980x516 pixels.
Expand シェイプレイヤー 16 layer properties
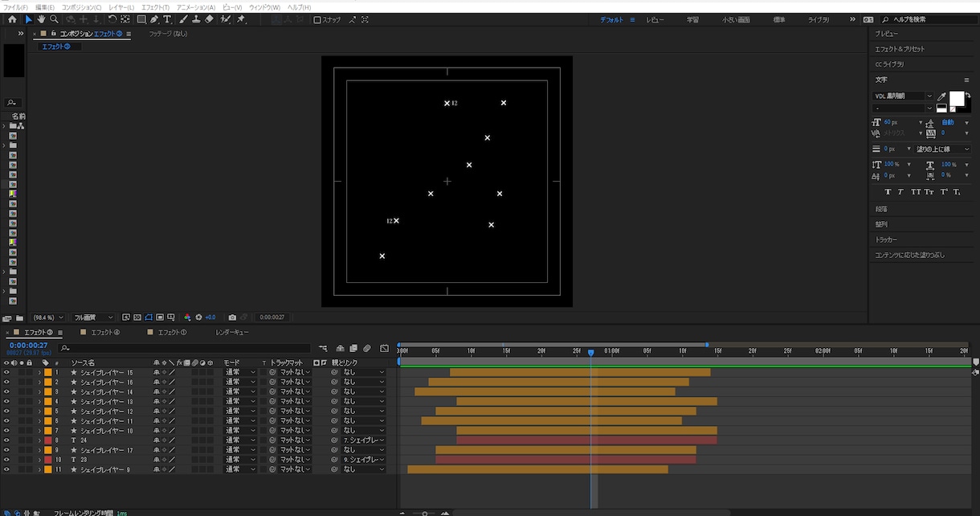(39, 382)
